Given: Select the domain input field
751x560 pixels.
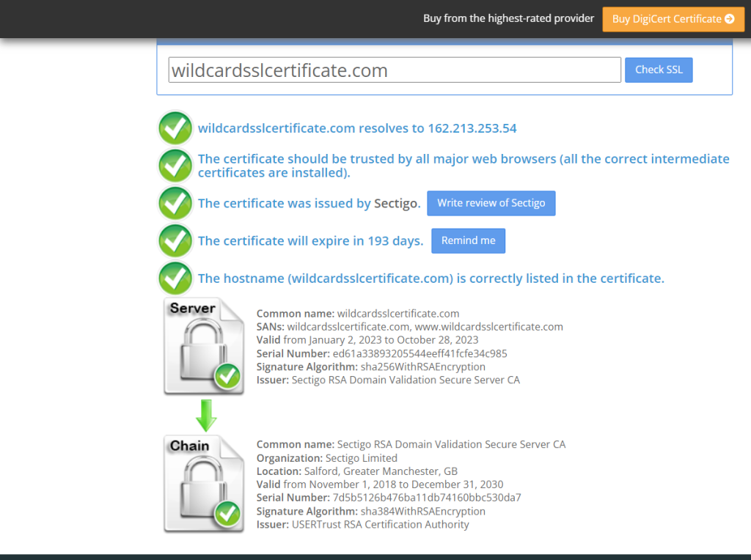Looking at the screenshot, I should 394,70.
